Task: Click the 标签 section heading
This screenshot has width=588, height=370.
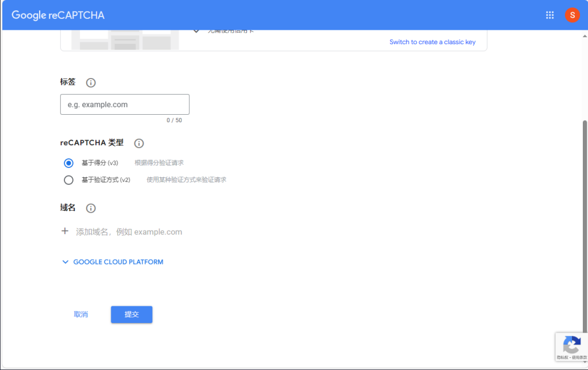Action: point(68,82)
